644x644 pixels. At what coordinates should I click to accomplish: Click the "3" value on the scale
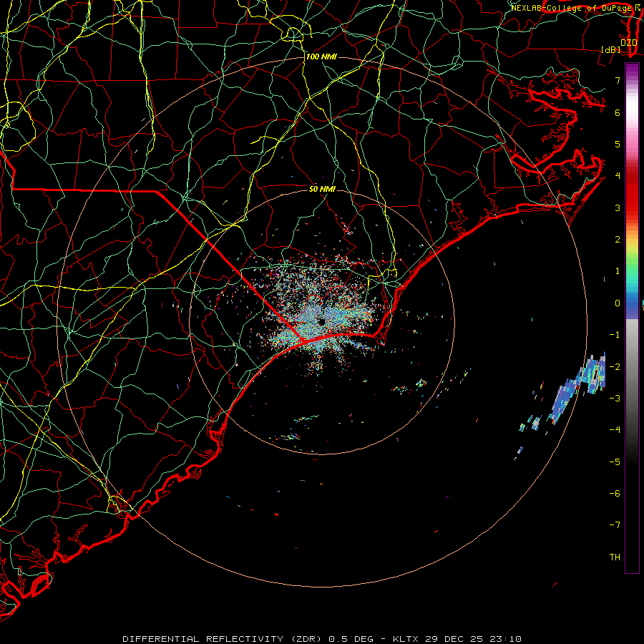point(618,208)
